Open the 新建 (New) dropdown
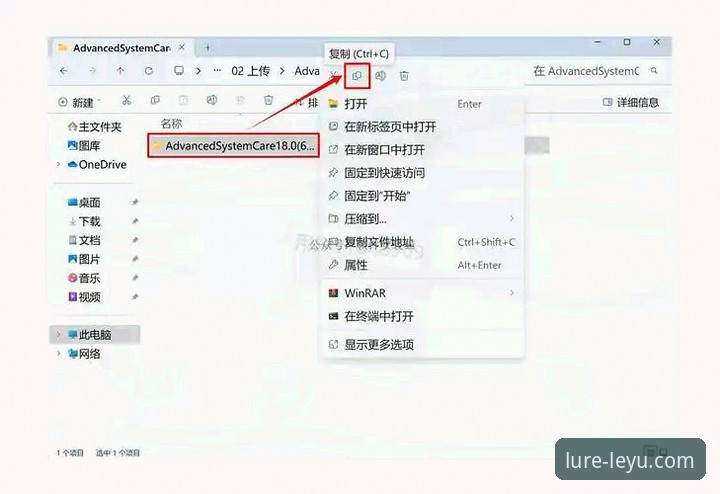This screenshot has height=494, width=720. pos(79,102)
